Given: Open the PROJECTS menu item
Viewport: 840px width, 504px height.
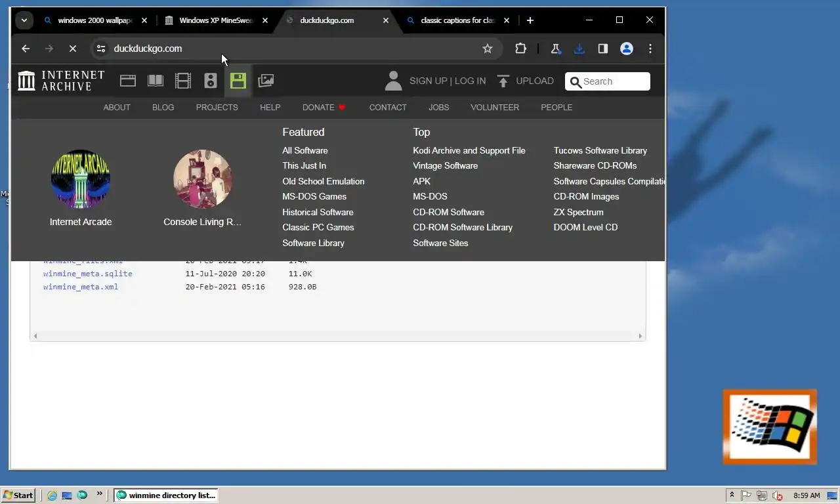Looking at the screenshot, I should pos(217,107).
